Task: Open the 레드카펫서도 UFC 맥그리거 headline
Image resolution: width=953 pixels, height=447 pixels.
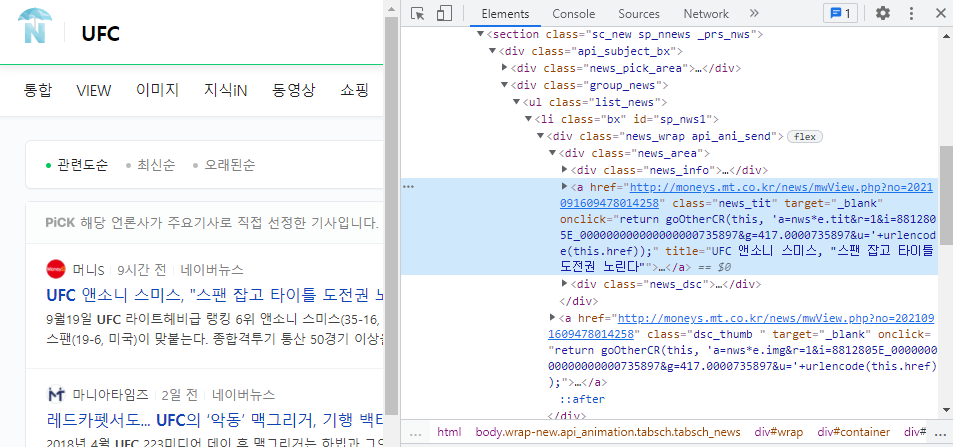Action: tap(215, 420)
